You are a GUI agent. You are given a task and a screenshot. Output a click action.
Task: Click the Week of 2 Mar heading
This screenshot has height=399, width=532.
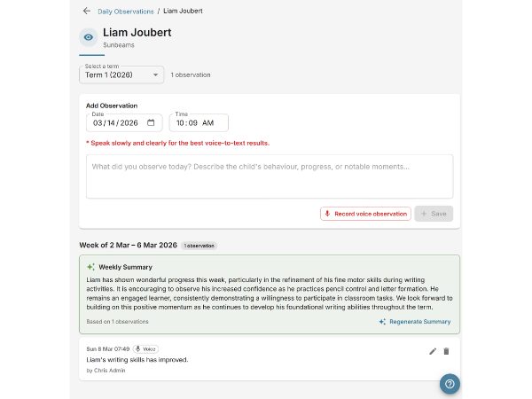(129, 245)
